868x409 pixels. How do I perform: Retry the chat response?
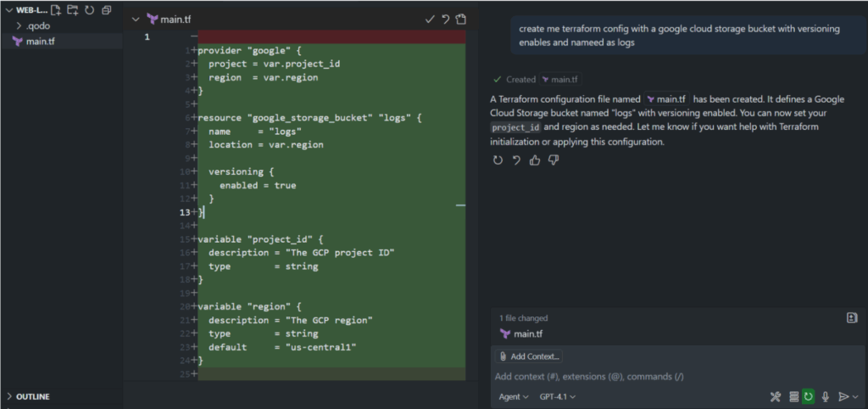coord(498,160)
